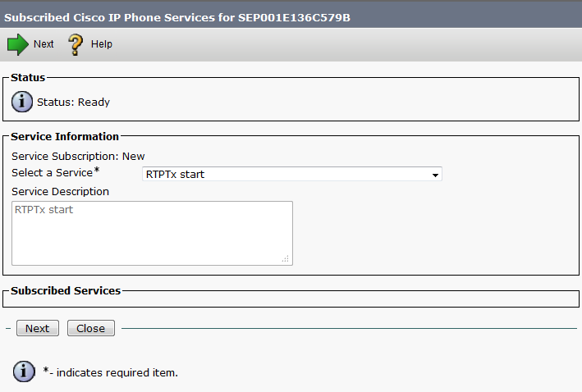Viewport: 582px width, 392px height.
Task: Click the Status section heading
Action: 28,77
